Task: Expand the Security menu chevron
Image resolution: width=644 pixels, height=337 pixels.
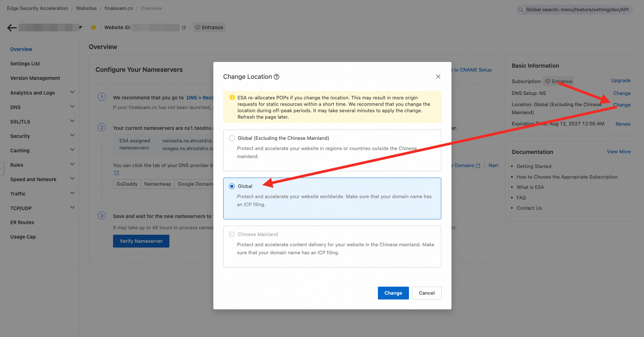Action: [72, 136]
